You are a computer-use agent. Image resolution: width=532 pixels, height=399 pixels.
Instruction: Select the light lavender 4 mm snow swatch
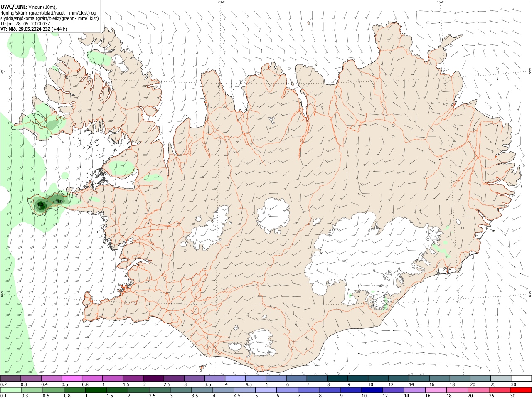(235, 379)
